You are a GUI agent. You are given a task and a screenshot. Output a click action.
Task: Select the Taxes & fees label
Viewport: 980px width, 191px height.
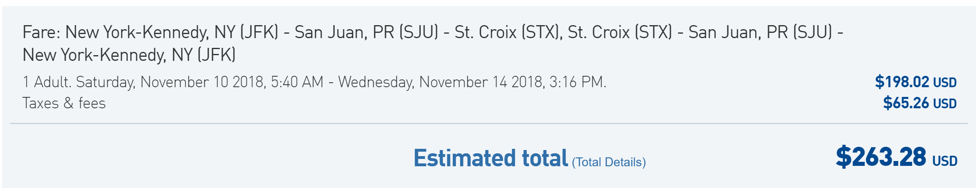(64, 103)
